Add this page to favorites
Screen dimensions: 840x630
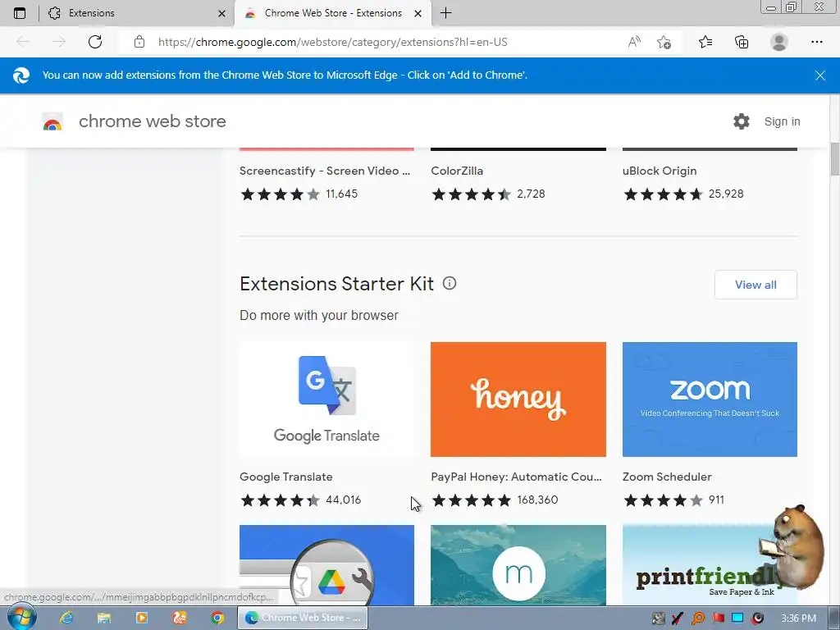664,42
